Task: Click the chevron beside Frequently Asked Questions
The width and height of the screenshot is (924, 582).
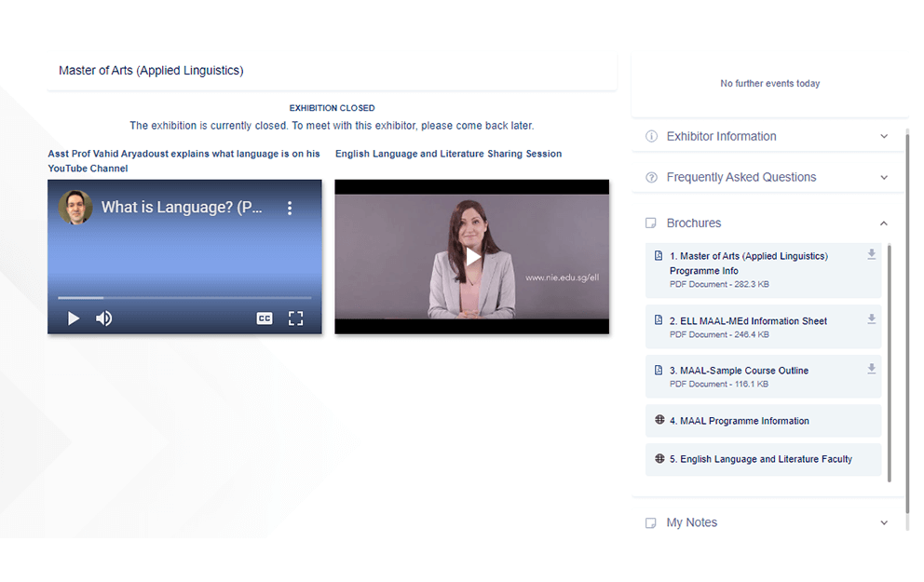Action: [x=884, y=177]
